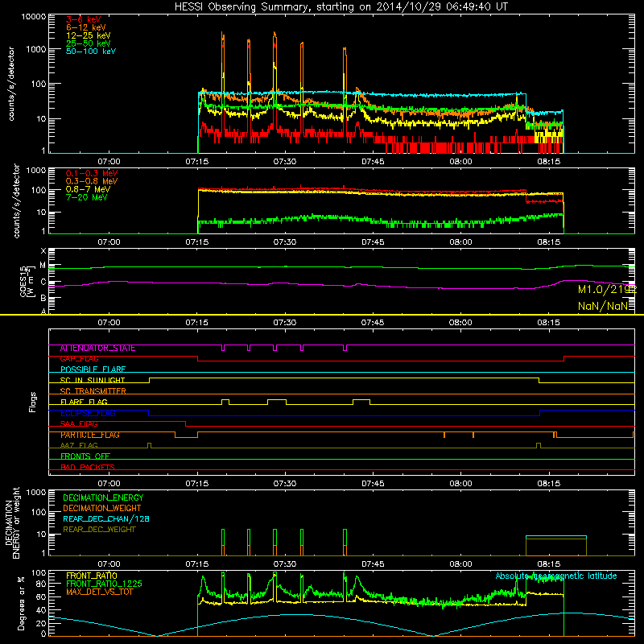This screenshot has height=644, width=644.
Task: Click the '0.3-0.8 MeV' legend label
Action: tap(92, 181)
